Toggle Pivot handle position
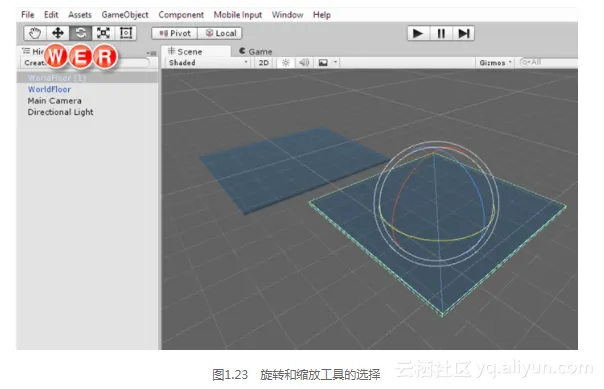This screenshot has height=389, width=604. pyautogui.click(x=175, y=34)
